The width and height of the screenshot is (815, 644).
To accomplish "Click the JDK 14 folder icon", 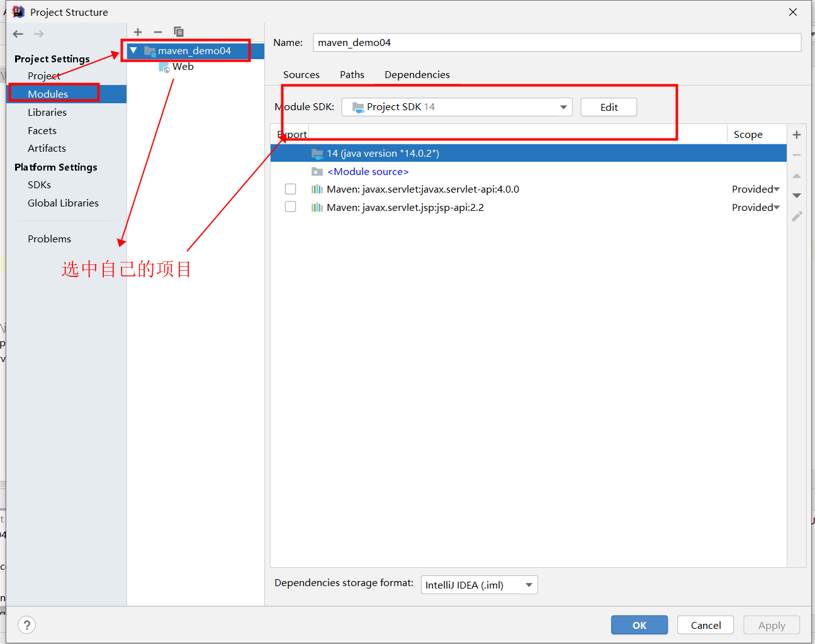I will (x=317, y=154).
